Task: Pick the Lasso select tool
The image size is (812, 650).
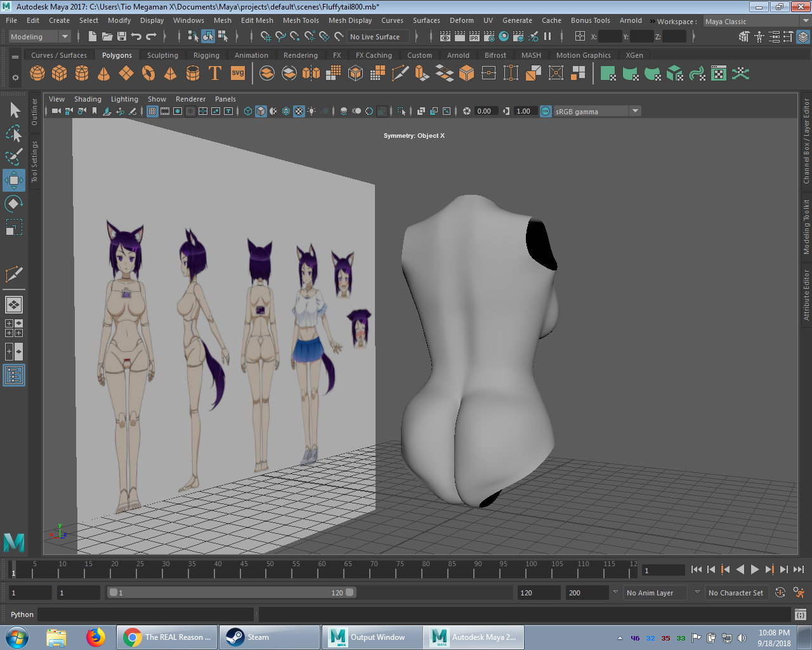Action: [x=14, y=133]
